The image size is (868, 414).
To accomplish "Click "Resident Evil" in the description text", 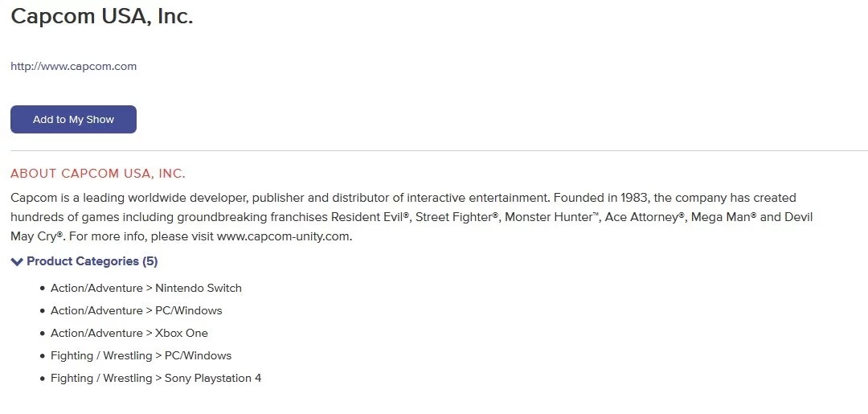I will click(366, 217).
